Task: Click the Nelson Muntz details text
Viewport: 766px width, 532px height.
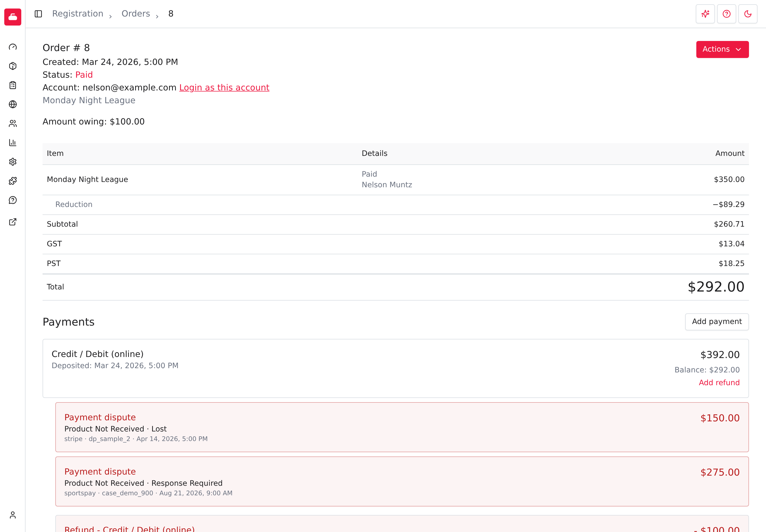Action: (x=387, y=185)
